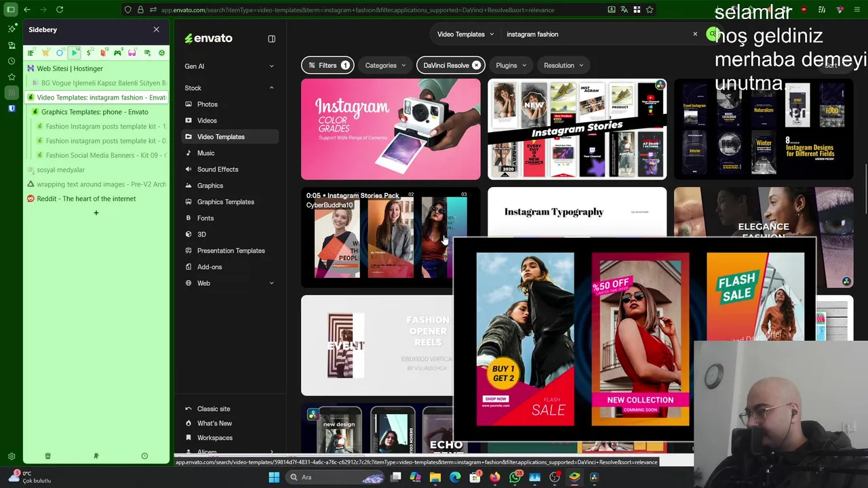Select the green play panel in Sidebery
This screenshot has height=488, width=868.
[75, 53]
